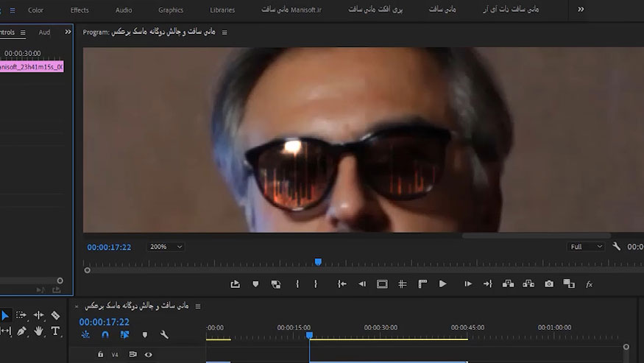Click the Insert/overwrite clip icon next to marker
This screenshot has width=644, height=363.
[x=276, y=284]
